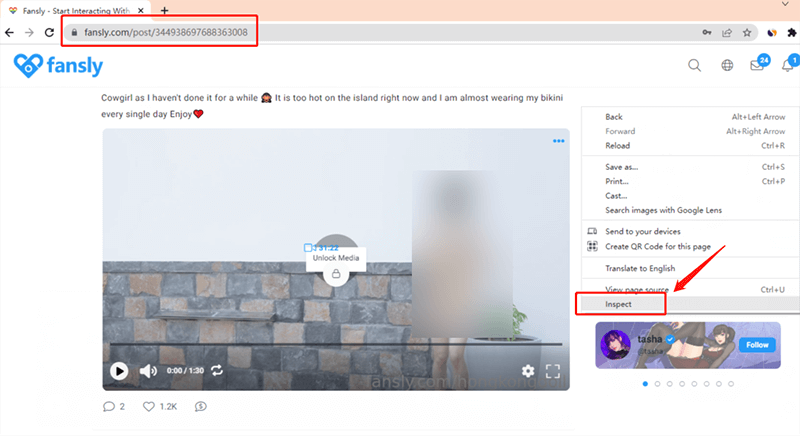Open post options three-dot menu

click(559, 141)
